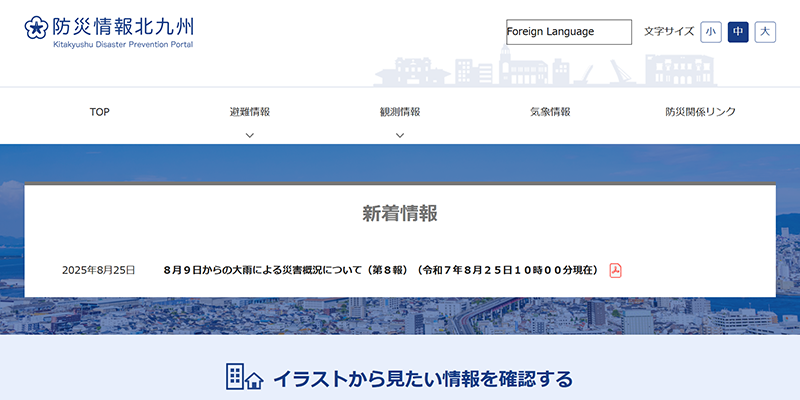Open the 気象情報 menu item
800x400 pixels.
[x=550, y=112]
